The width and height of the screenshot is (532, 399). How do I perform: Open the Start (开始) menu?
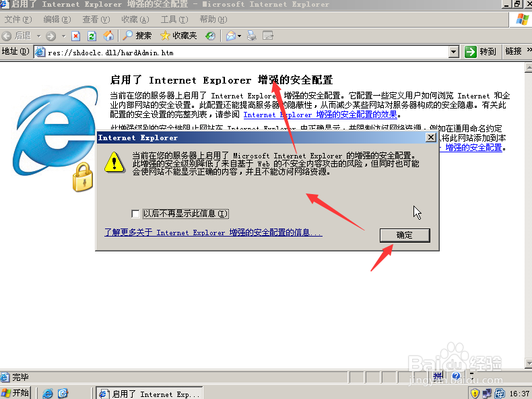(x=15, y=393)
